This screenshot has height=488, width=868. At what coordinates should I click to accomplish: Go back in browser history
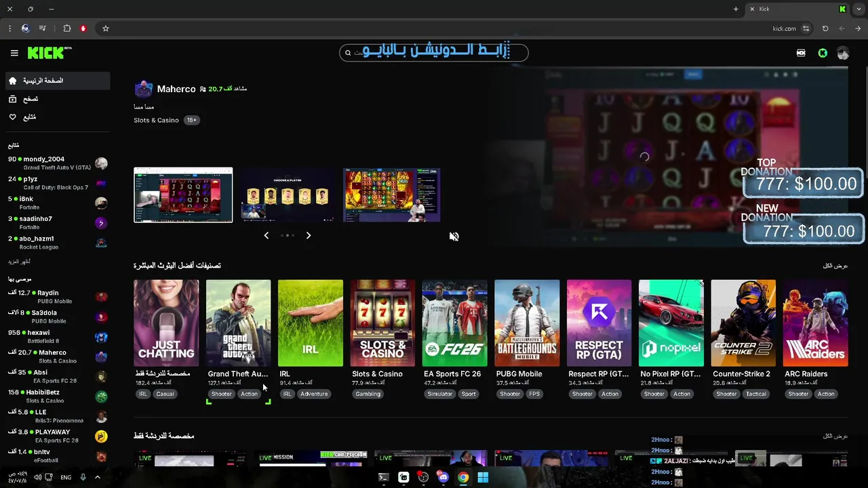(842, 28)
